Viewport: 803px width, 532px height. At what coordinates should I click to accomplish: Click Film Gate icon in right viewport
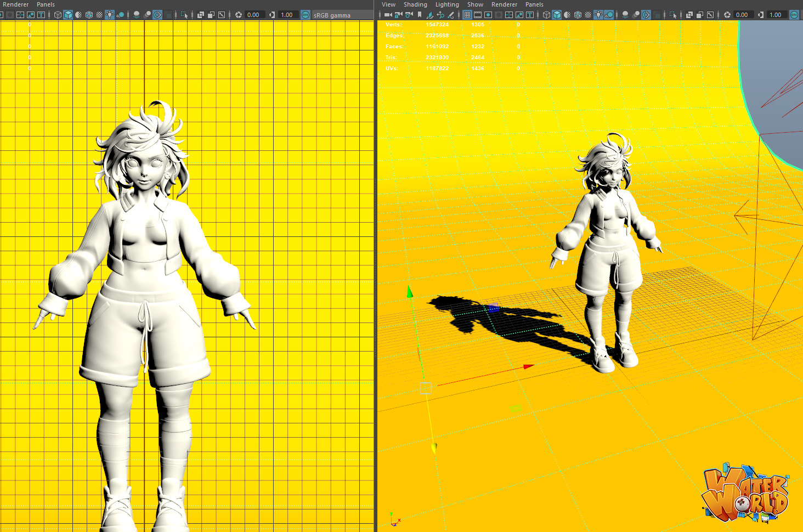[x=478, y=15]
